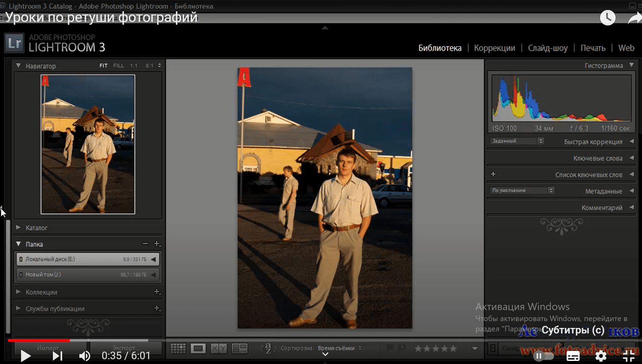Expand the Каталог panel

tap(19, 227)
